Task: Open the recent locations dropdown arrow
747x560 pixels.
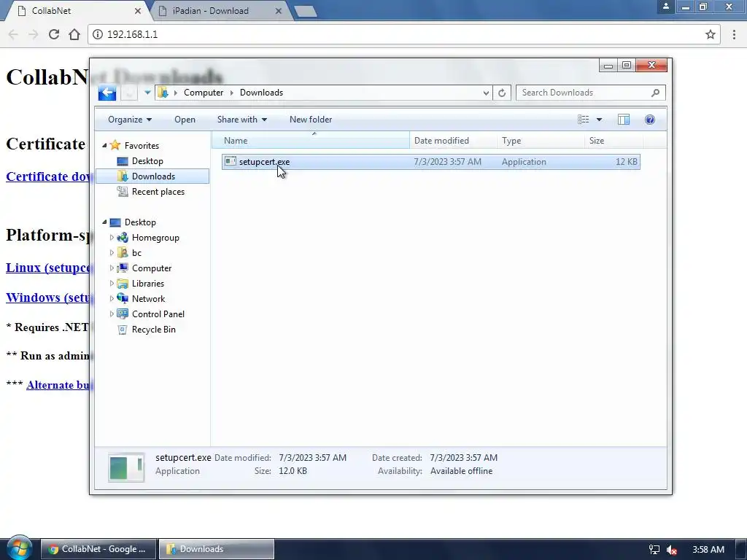Action: click(x=147, y=93)
